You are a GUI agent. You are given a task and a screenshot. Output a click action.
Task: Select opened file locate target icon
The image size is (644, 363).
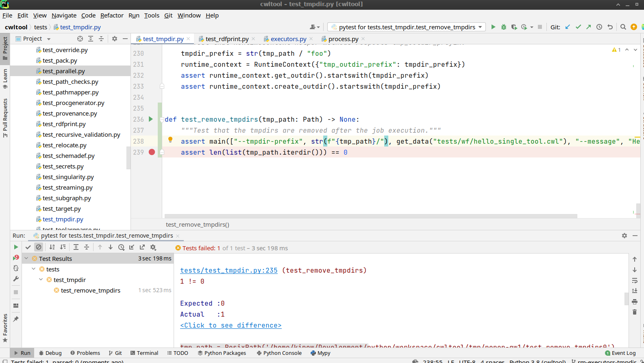pyautogui.click(x=80, y=39)
